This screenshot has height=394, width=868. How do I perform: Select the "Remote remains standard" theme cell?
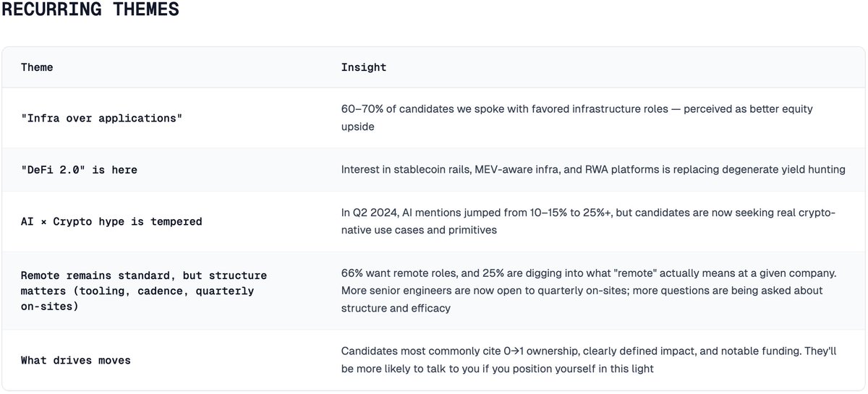point(143,275)
